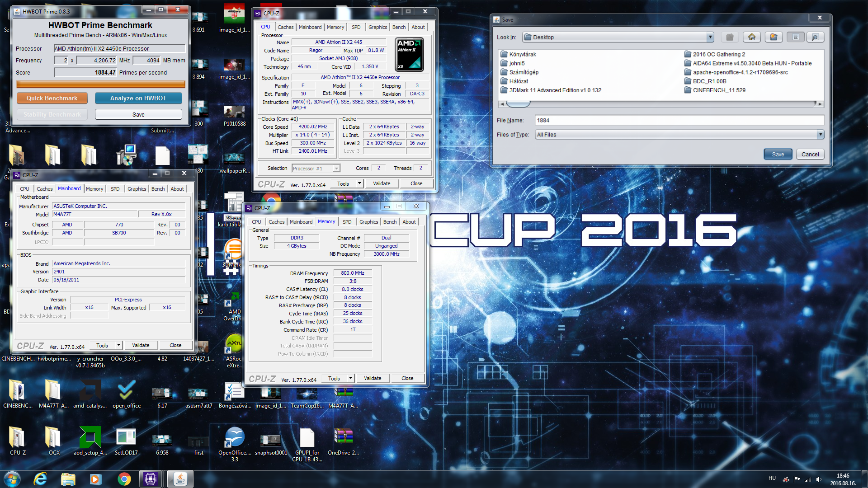Cancel the Save dialog
Screen dimensions: 868x488
coord(810,154)
